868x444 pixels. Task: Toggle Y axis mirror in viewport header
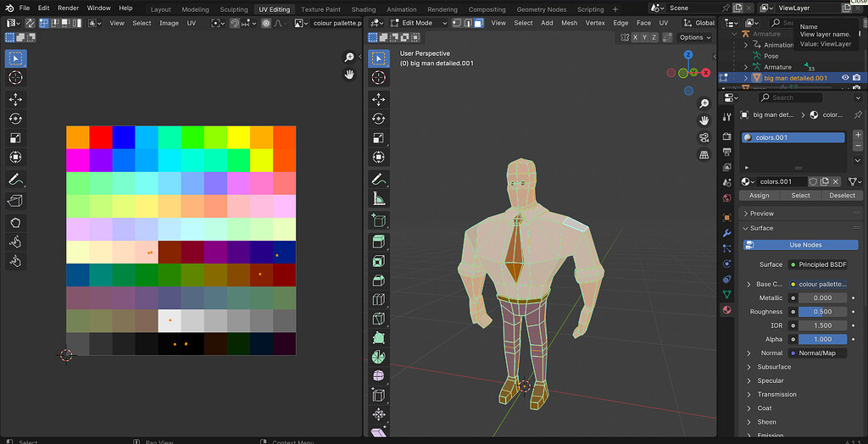pos(645,37)
